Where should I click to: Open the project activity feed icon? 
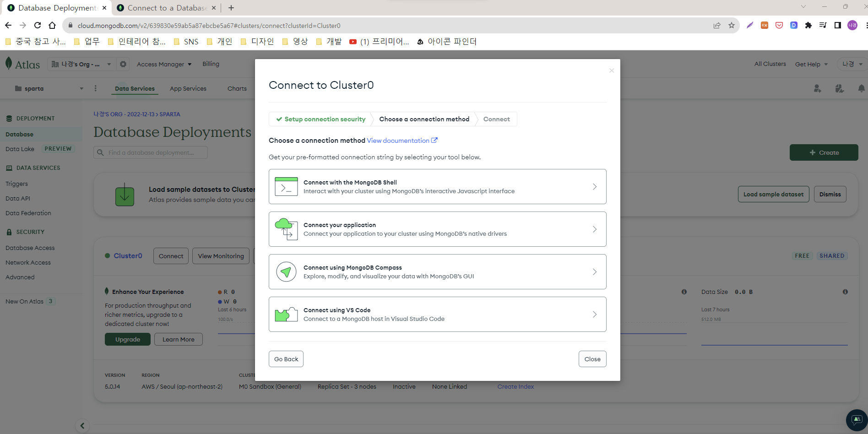pos(840,88)
